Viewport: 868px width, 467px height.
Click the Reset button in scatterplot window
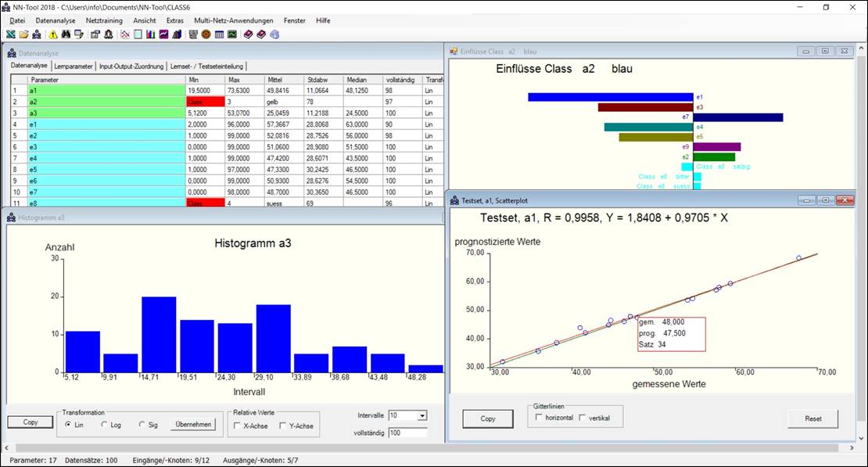coord(813,419)
